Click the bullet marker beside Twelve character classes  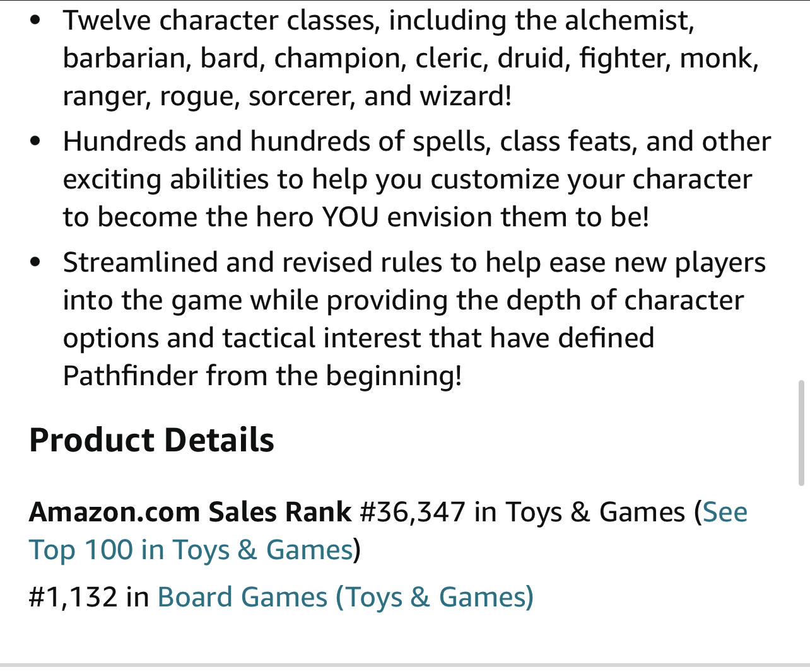pos(35,20)
